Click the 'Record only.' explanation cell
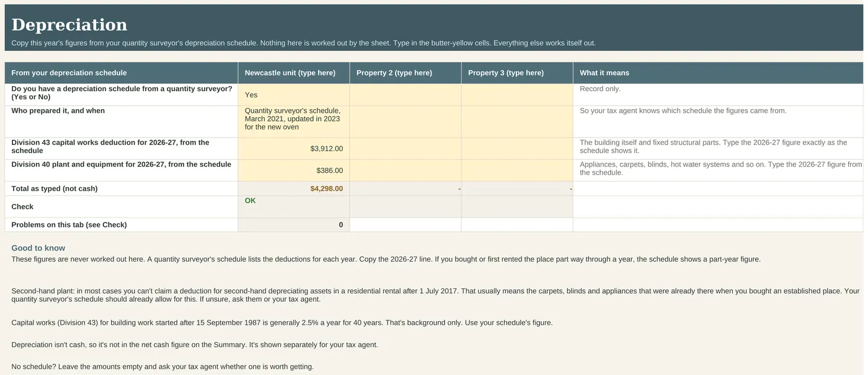The width and height of the screenshot is (868, 375). (x=718, y=95)
